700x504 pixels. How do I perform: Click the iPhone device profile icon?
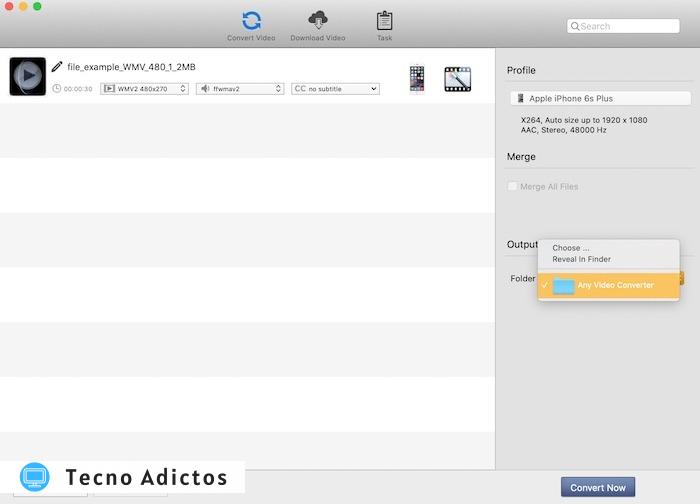pyautogui.click(x=417, y=79)
